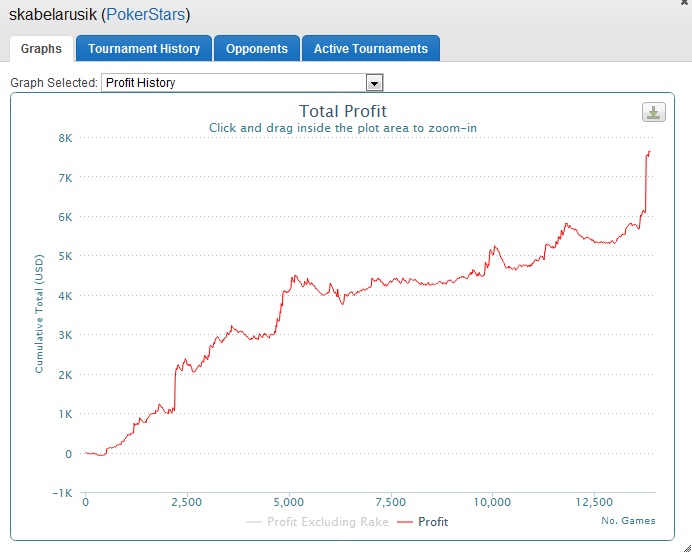This screenshot has height=558, width=692.
Task: Click the 2,500 x-axis label
Action: pyautogui.click(x=187, y=502)
